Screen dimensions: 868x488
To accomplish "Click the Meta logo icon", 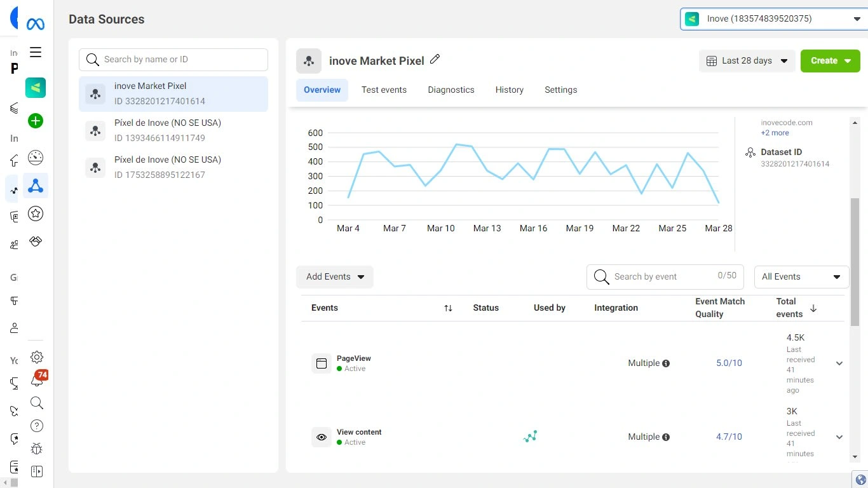I will click(36, 24).
